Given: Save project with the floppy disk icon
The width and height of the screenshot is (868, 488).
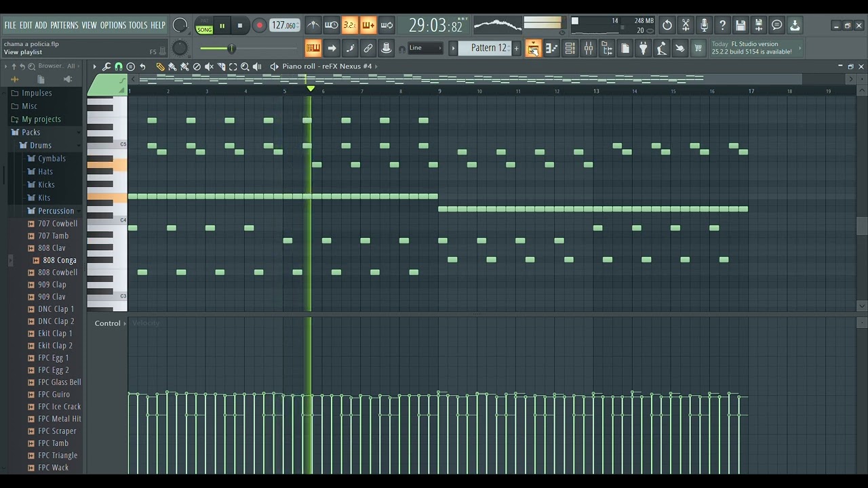Looking at the screenshot, I should coord(741,26).
